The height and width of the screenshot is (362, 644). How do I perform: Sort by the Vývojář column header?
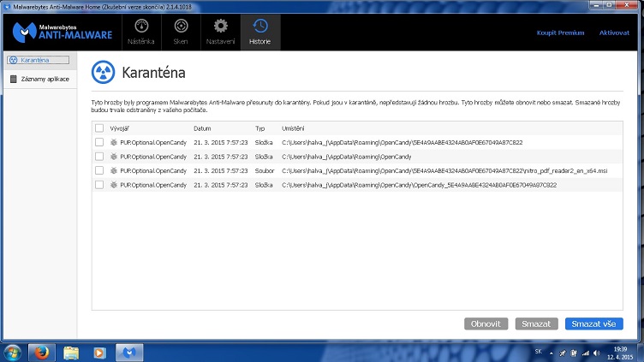point(120,128)
